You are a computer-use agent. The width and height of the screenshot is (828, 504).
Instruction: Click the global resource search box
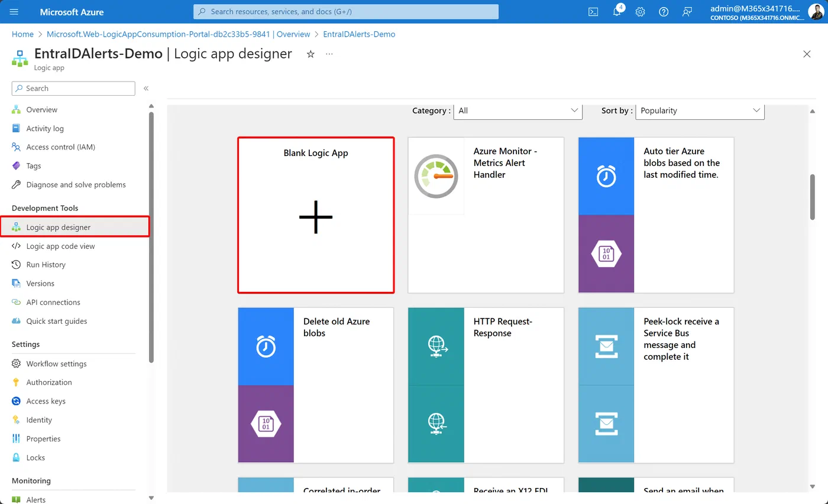[x=346, y=12]
